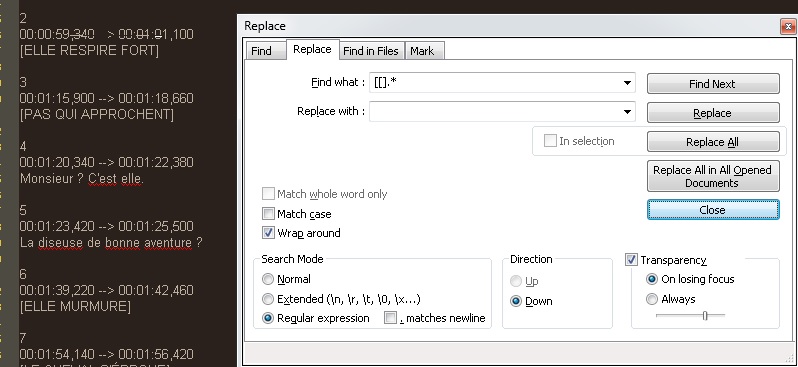Select Extended search mode radio button

pos(268,299)
